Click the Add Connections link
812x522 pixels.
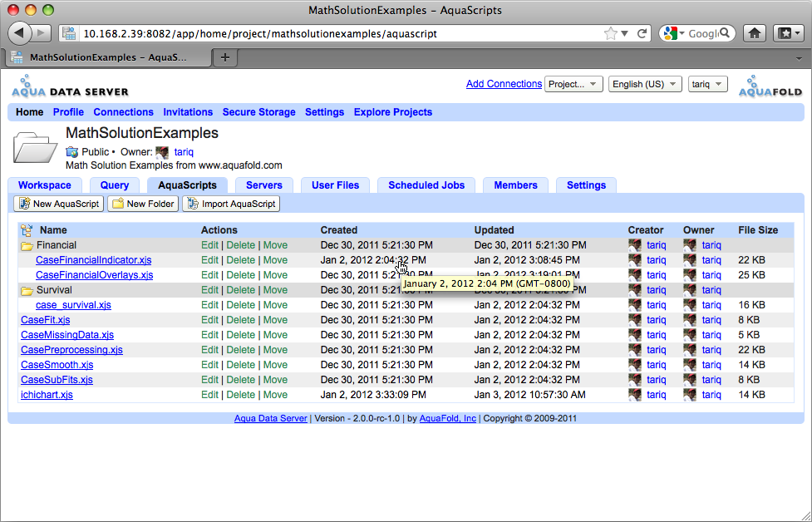(504, 84)
